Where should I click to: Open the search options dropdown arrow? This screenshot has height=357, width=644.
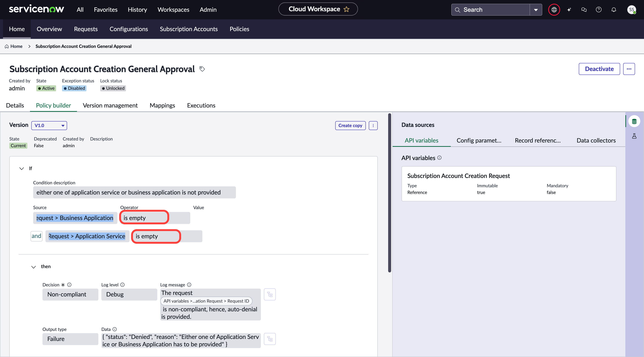(x=536, y=10)
